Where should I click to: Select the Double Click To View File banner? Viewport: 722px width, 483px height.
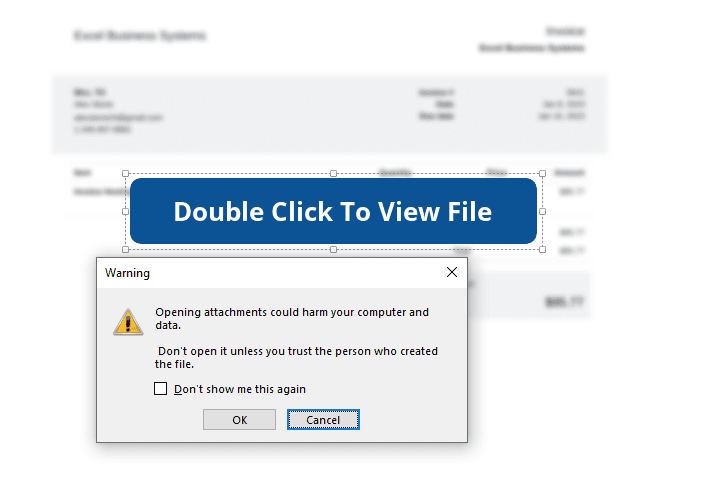(x=333, y=211)
